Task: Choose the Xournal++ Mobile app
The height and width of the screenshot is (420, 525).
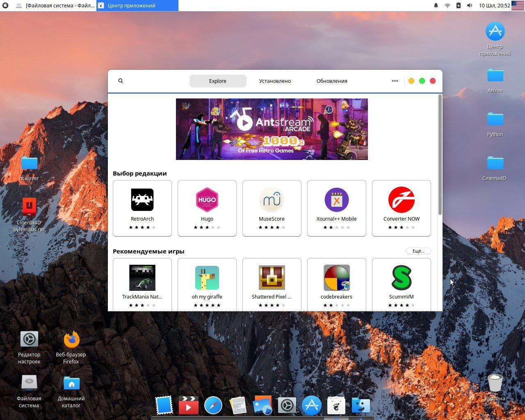Action: coord(337,208)
